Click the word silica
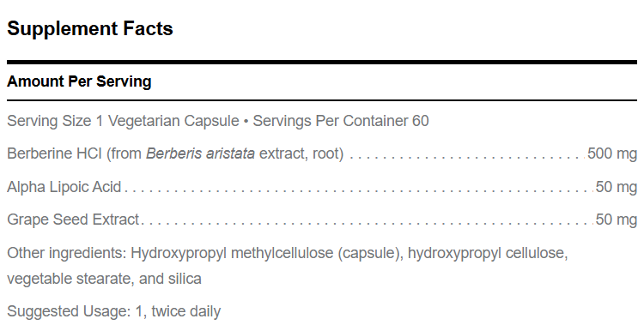Screen dimensions: 644x325 (x=185, y=279)
